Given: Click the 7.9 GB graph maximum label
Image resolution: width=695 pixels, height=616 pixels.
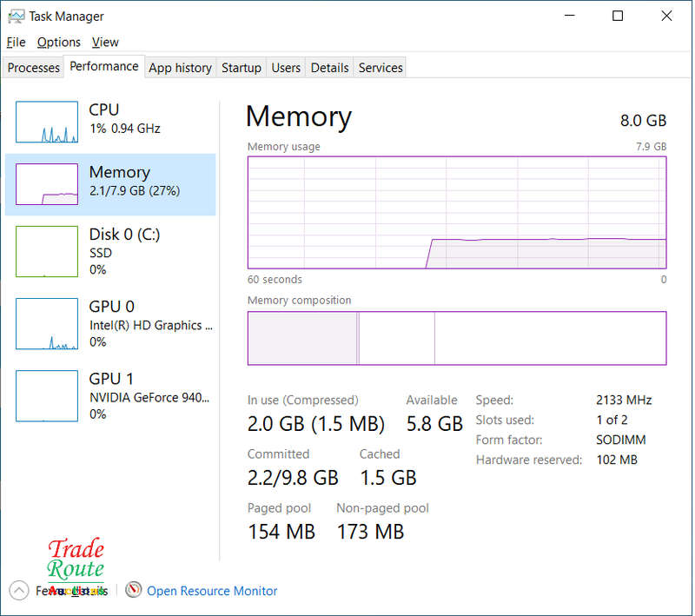Looking at the screenshot, I should point(651,147).
